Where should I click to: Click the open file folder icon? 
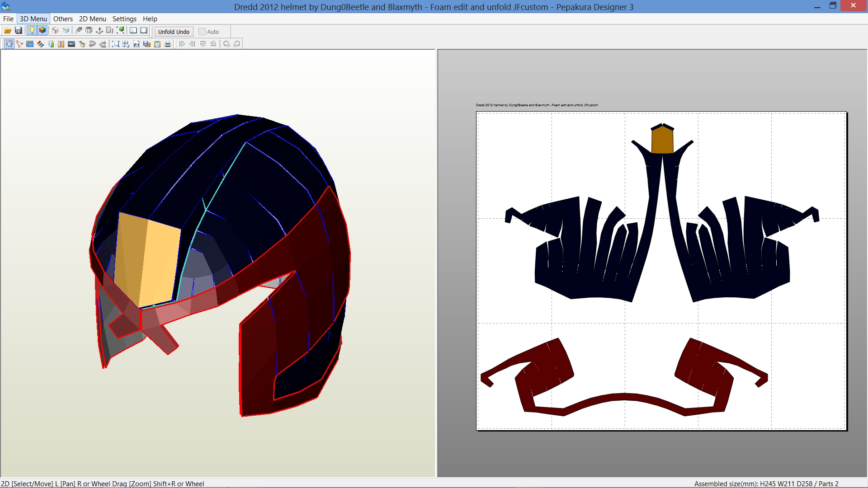7,31
